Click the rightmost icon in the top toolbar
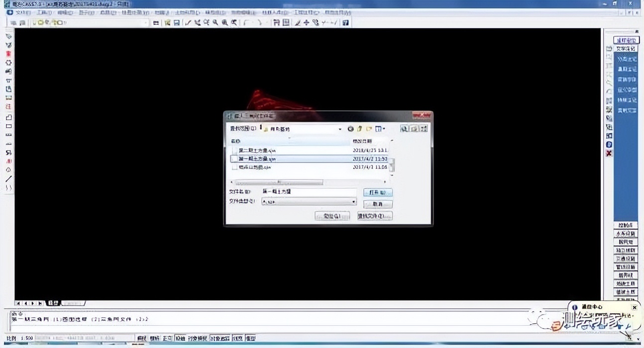This screenshot has height=348, width=644. (345, 22)
